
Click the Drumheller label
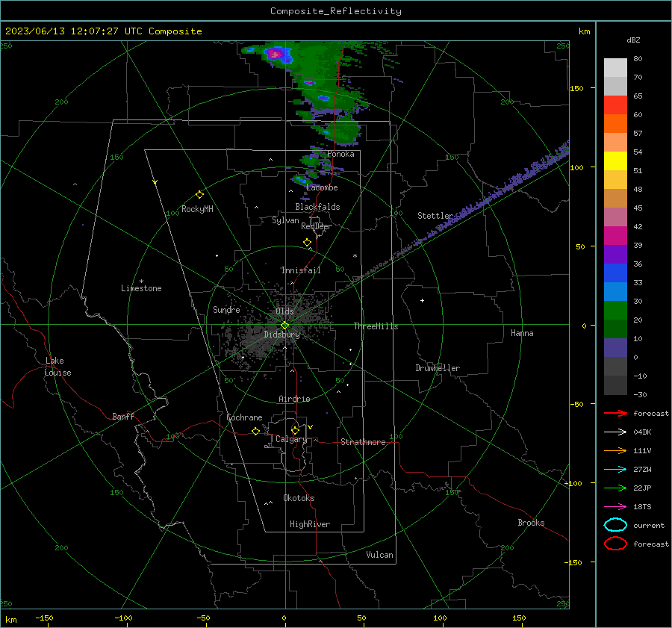click(438, 368)
